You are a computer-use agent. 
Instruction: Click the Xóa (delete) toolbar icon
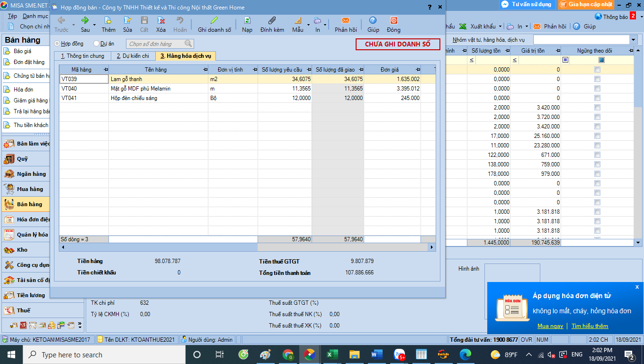161,21
